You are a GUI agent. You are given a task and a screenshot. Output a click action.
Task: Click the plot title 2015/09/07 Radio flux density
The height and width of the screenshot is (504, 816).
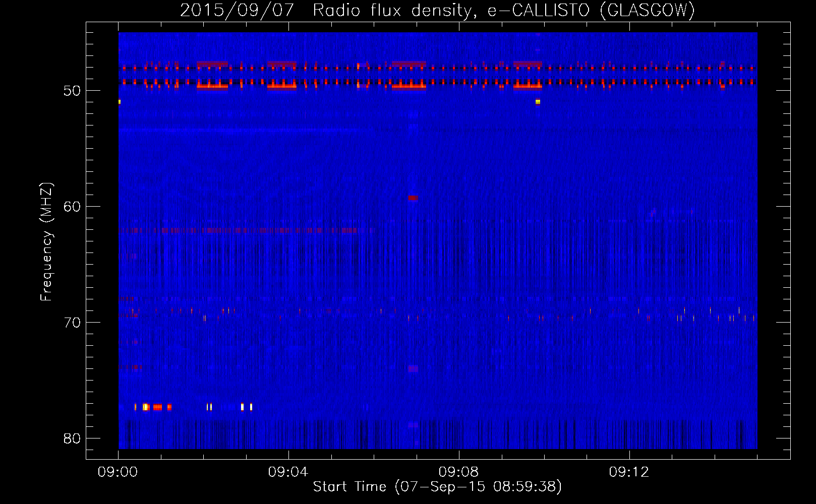click(x=437, y=10)
